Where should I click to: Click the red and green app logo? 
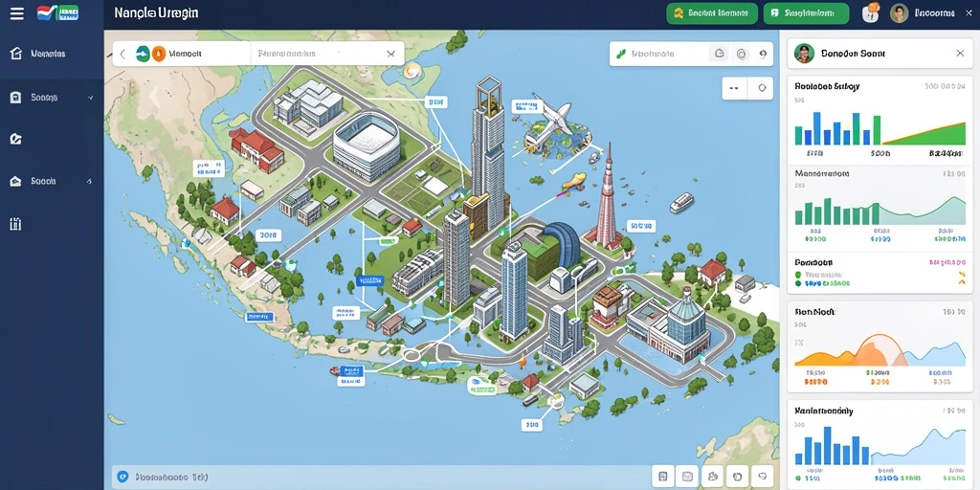click(57, 12)
